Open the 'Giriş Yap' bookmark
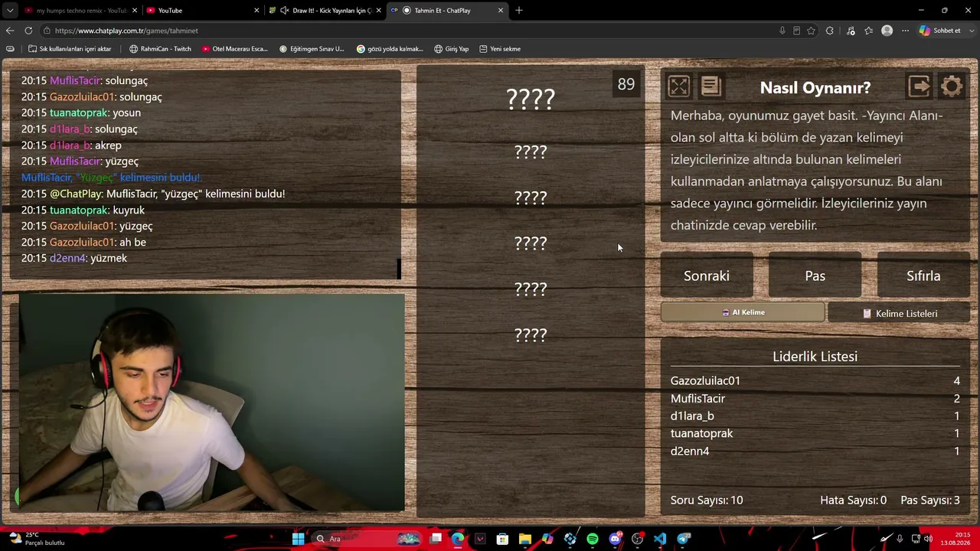The height and width of the screenshot is (551, 980). coord(451,49)
